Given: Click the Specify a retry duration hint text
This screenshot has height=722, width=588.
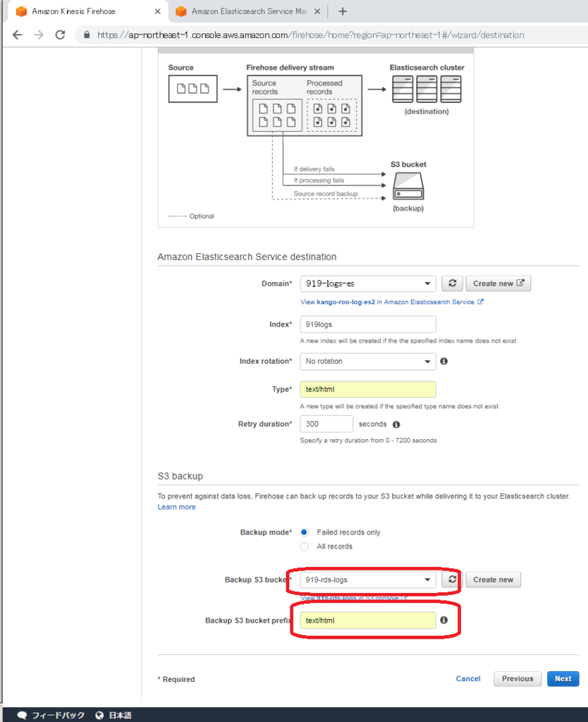Looking at the screenshot, I should 368,441.
